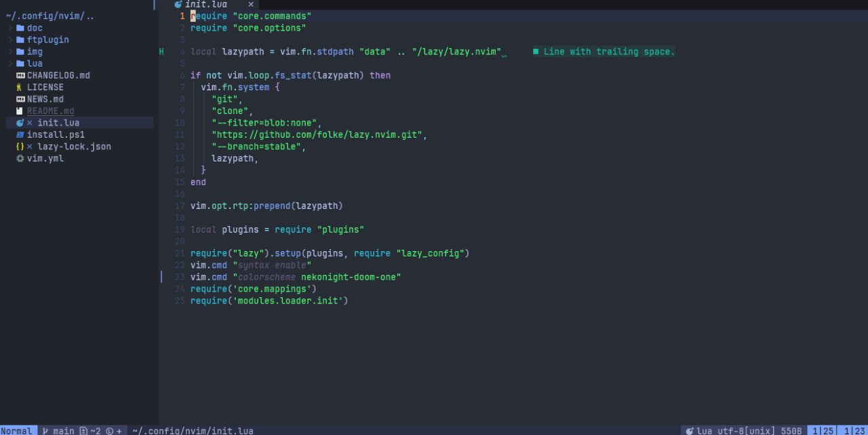Click the green diagnostic square before 'Line with trailing space.'
Viewport: 868px width, 435px height.
[536, 52]
